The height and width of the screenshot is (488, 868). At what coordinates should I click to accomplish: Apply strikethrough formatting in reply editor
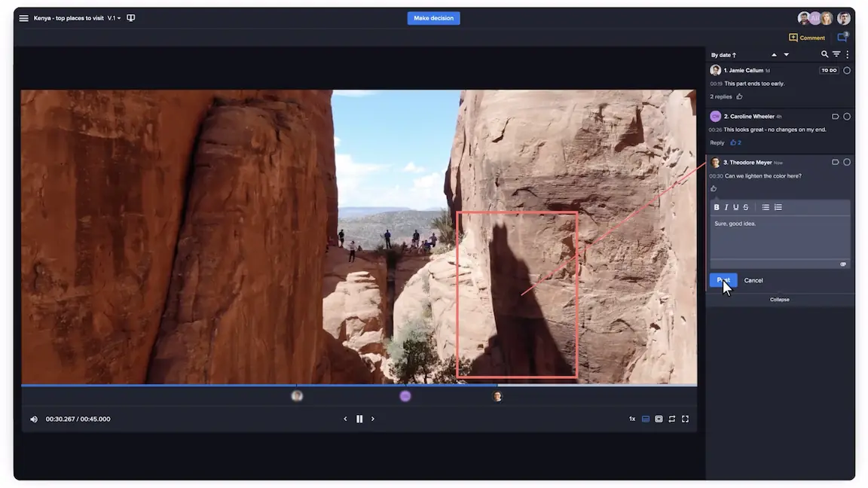coord(746,207)
